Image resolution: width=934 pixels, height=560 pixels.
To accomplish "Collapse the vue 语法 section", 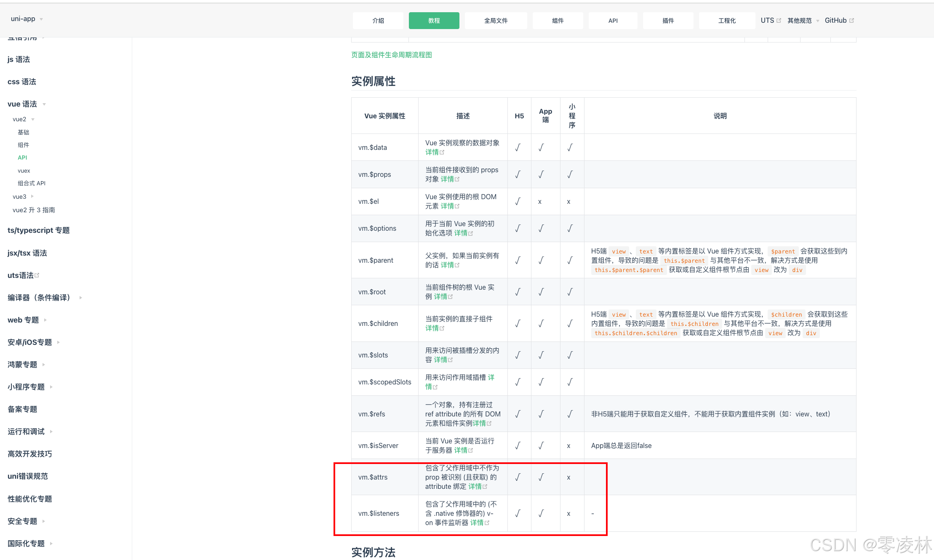I will [x=44, y=104].
